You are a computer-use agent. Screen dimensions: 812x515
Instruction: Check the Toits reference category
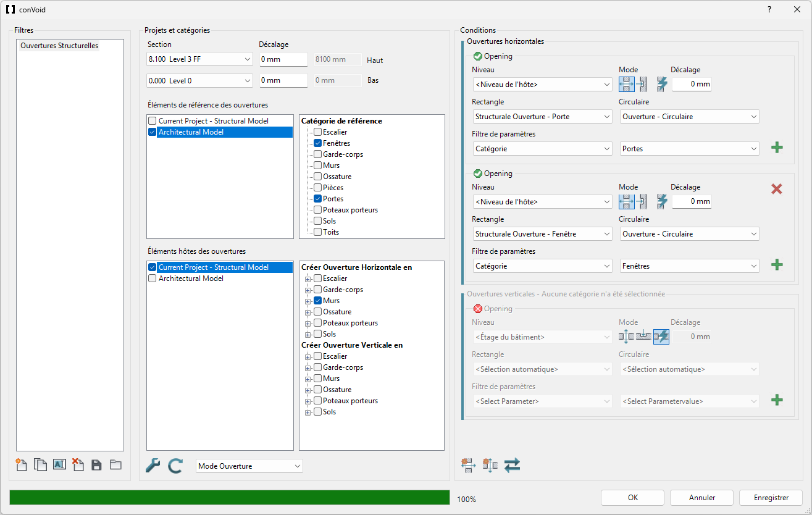coord(317,232)
